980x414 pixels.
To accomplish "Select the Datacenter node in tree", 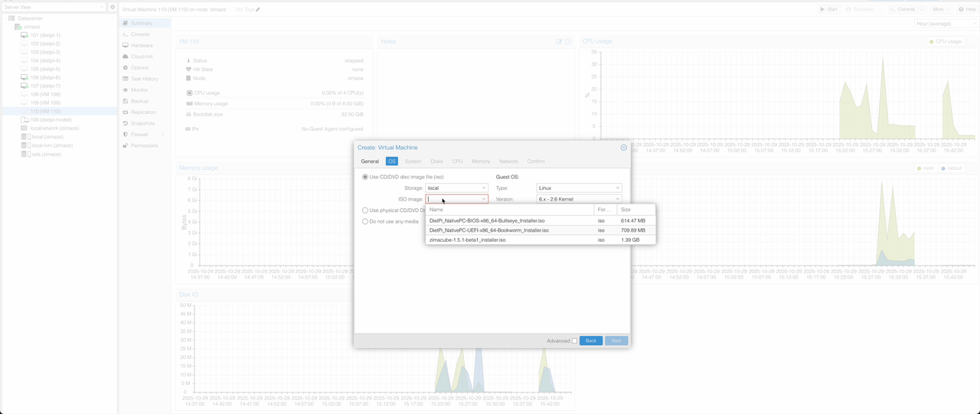I will click(30, 18).
